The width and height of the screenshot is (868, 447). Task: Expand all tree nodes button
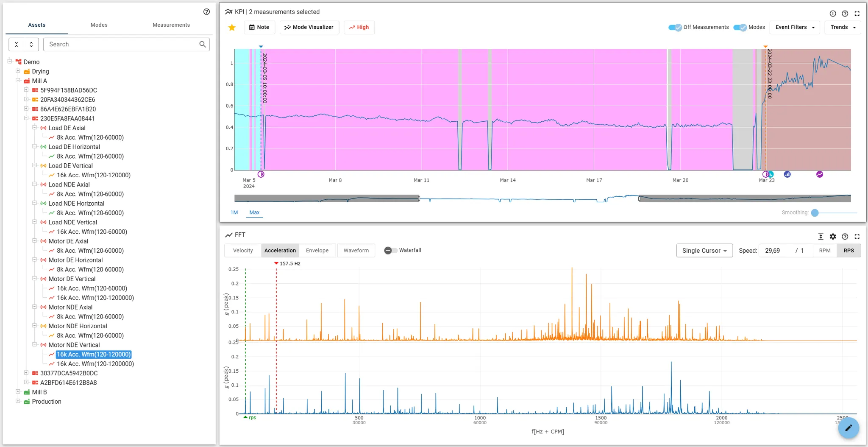tap(31, 44)
